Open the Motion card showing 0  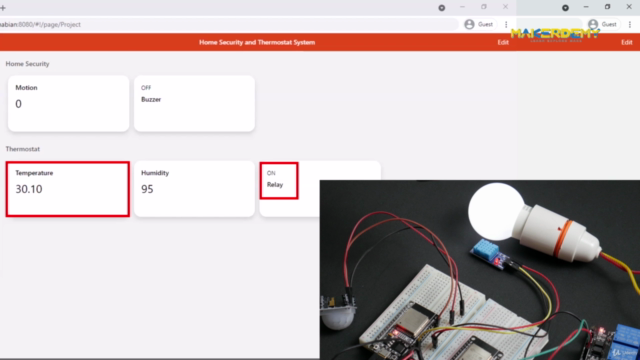[68, 103]
